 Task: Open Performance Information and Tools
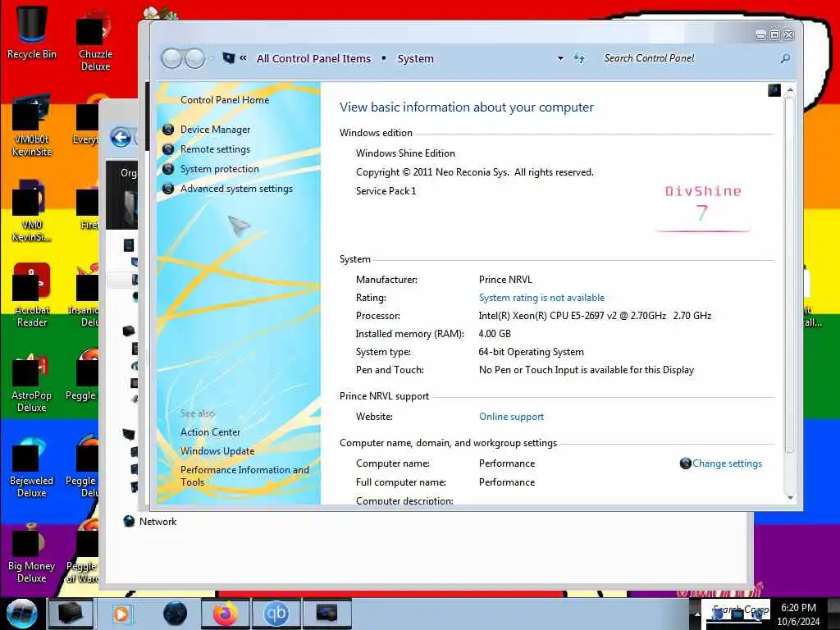(244, 476)
